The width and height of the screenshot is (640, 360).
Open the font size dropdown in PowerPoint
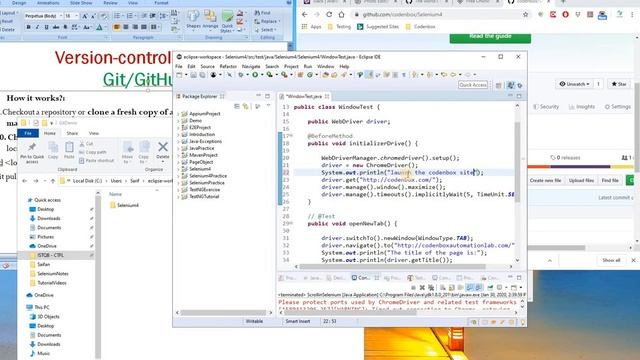pyautogui.click(x=76, y=16)
